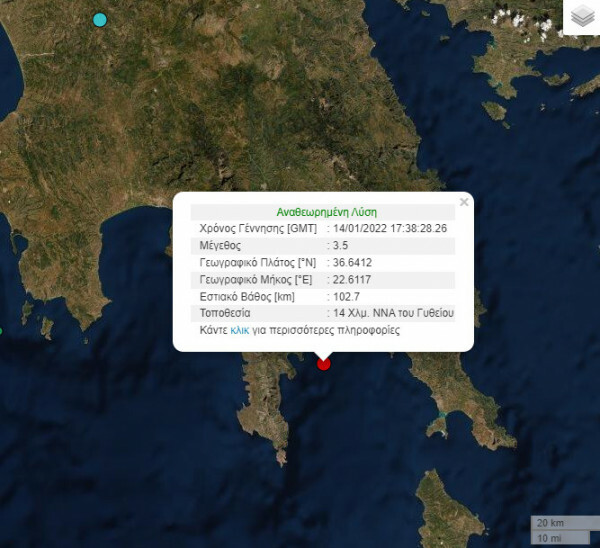The width and height of the screenshot is (600, 548).
Task: Select the magnitude value 3.5
Action: [x=342, y=245]
